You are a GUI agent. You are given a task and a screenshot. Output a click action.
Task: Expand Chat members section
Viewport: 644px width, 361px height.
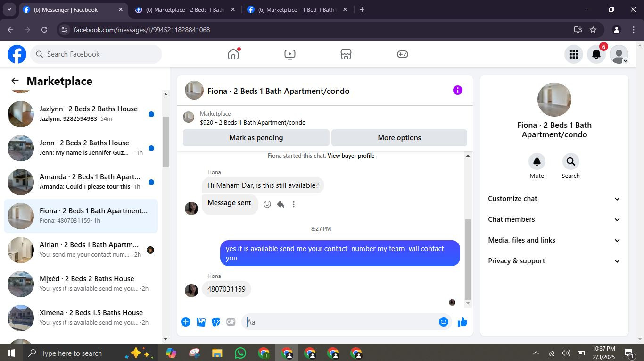(x=554, y=219)
